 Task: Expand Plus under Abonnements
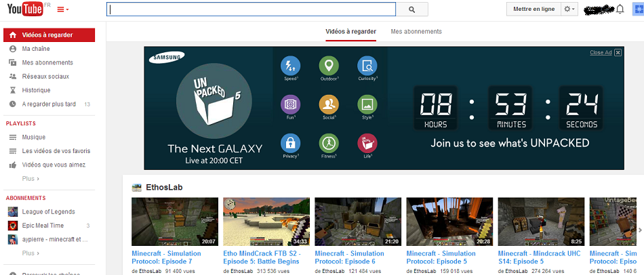point(31,253)
